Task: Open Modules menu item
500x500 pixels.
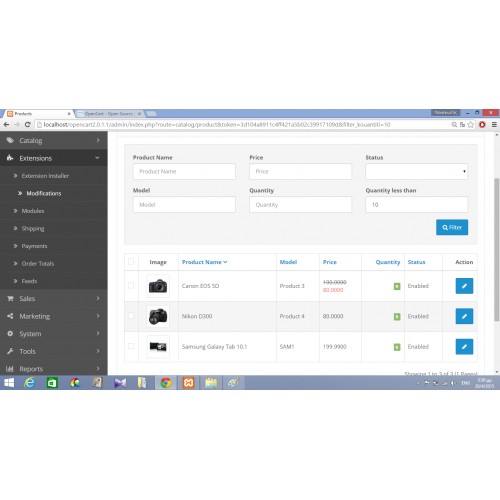Action: (33, 211)
